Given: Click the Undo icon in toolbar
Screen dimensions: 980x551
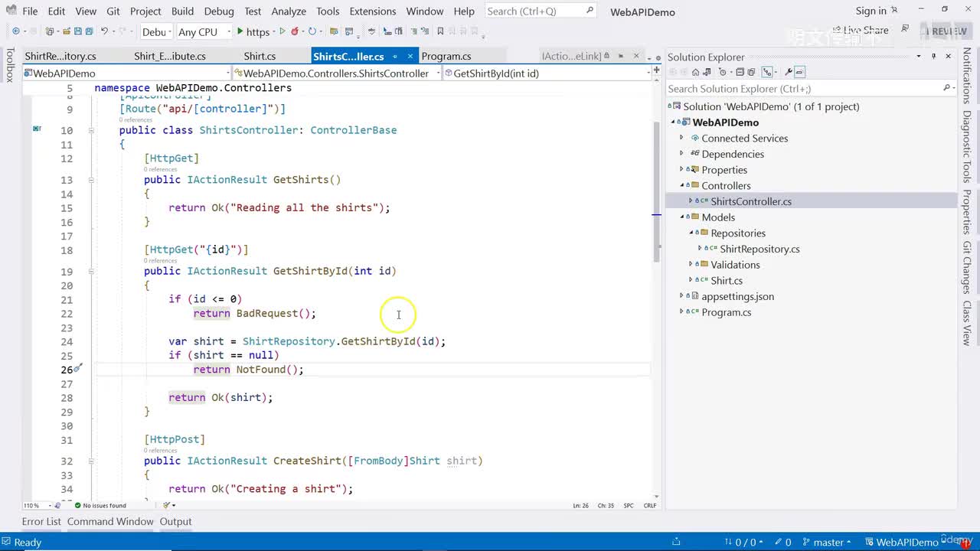Looking at the screenshot, I should click(105, 31).
